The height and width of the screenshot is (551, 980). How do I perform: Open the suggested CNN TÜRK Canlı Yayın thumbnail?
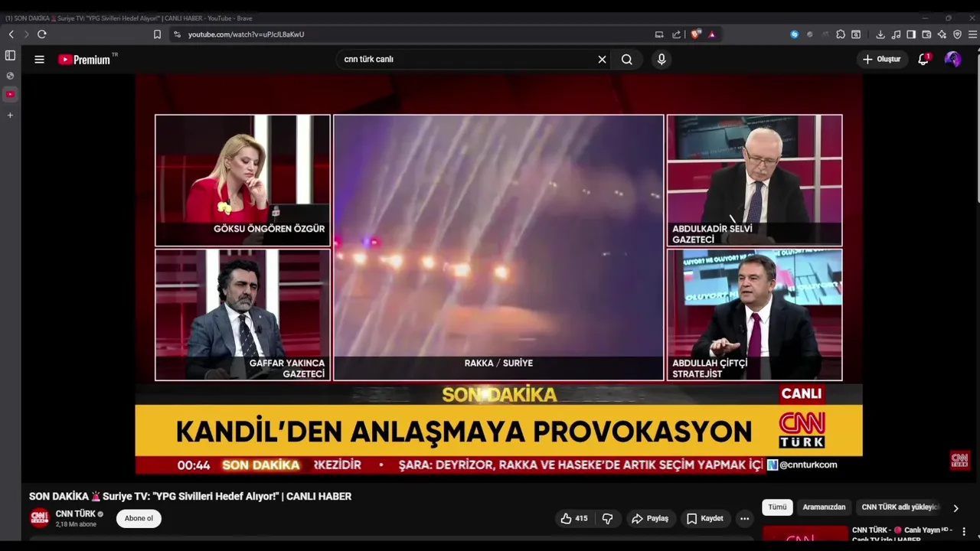pos(805,535)
